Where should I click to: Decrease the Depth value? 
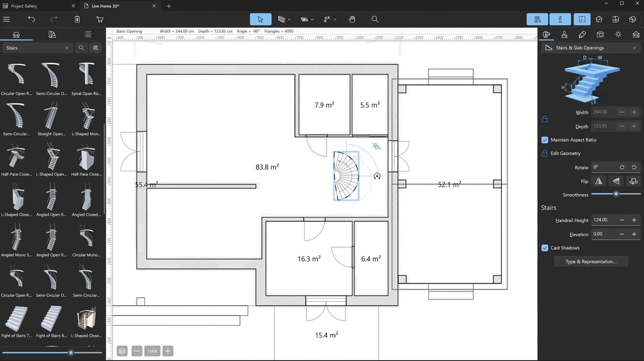click(622, 127)
